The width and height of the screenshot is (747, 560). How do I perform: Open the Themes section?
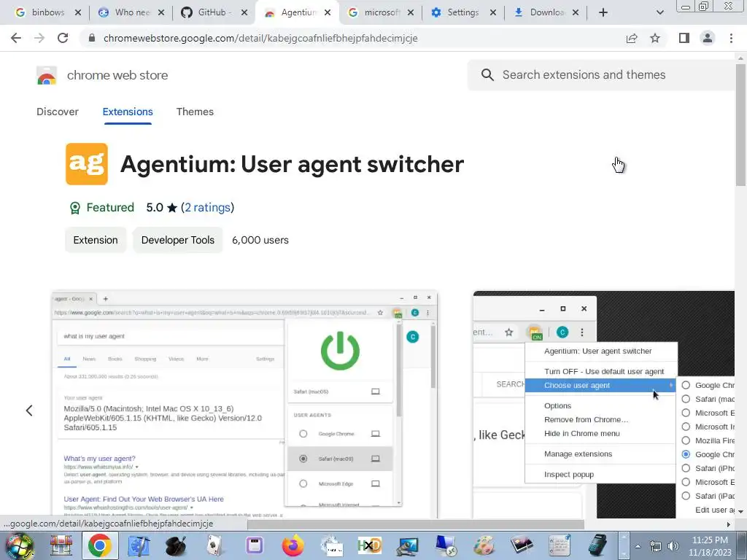(x=195, y=112)
